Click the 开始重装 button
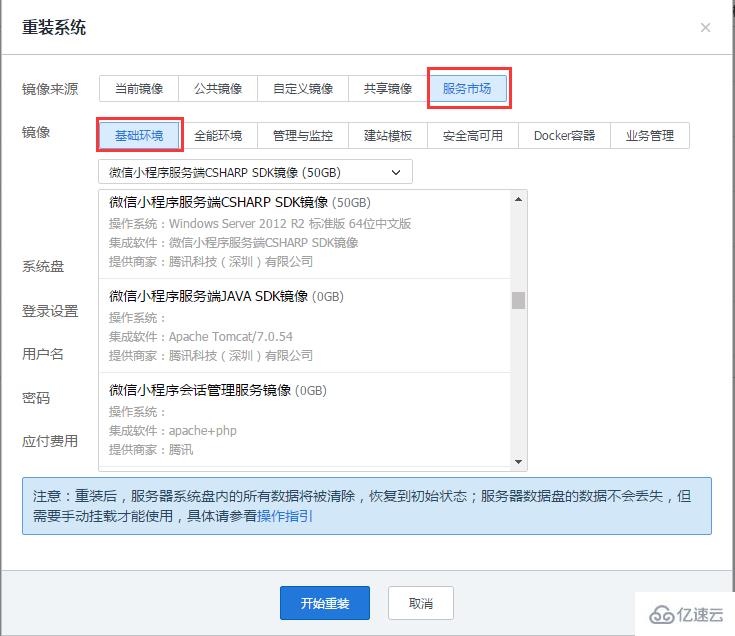 325,603
